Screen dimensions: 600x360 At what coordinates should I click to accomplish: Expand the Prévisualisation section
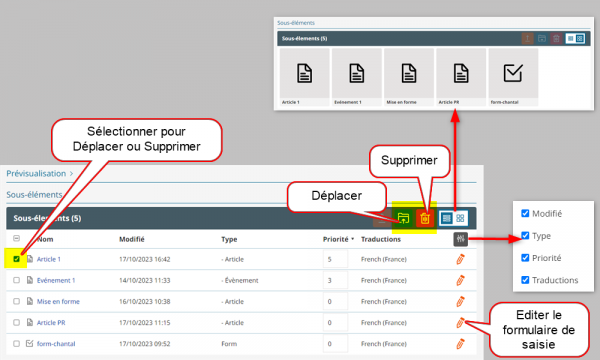point(40,174)
